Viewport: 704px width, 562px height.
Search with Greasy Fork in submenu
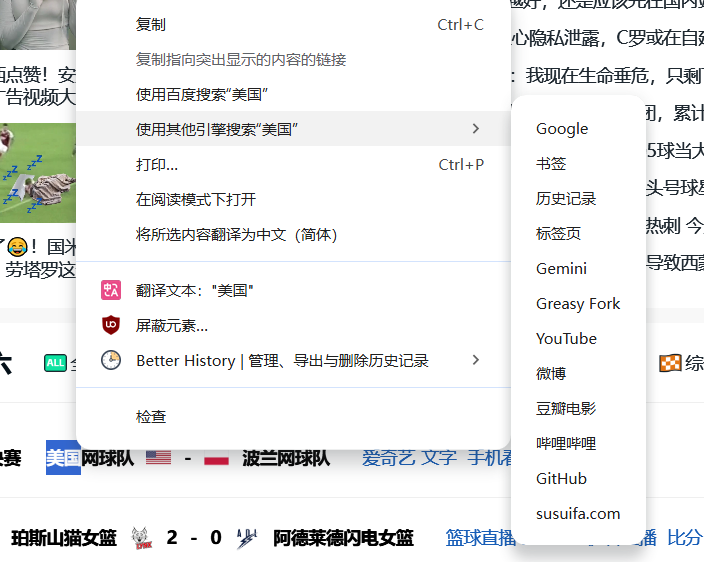click(578, 304)
